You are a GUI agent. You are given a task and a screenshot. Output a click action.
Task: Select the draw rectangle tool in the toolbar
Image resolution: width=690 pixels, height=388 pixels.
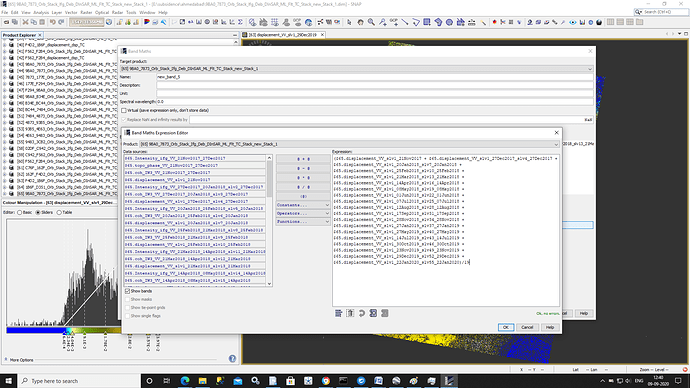tap(427, 22)
